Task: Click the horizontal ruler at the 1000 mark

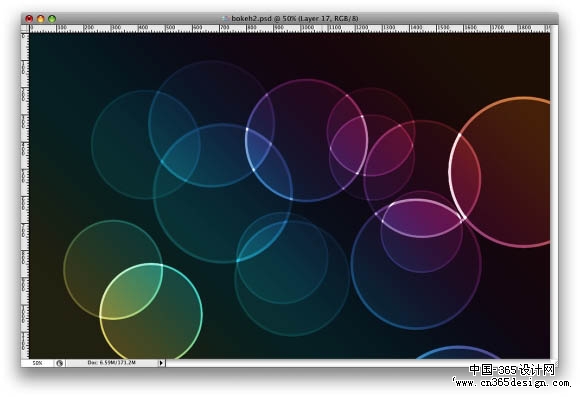Action: click(x=306, y=28)
